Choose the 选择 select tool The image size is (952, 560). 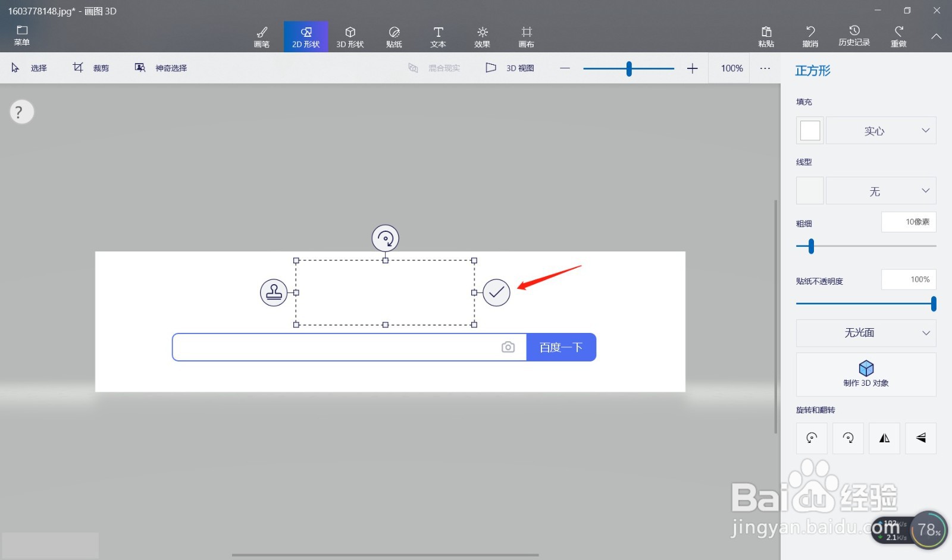pyautogui.click(x=29, y=68)
